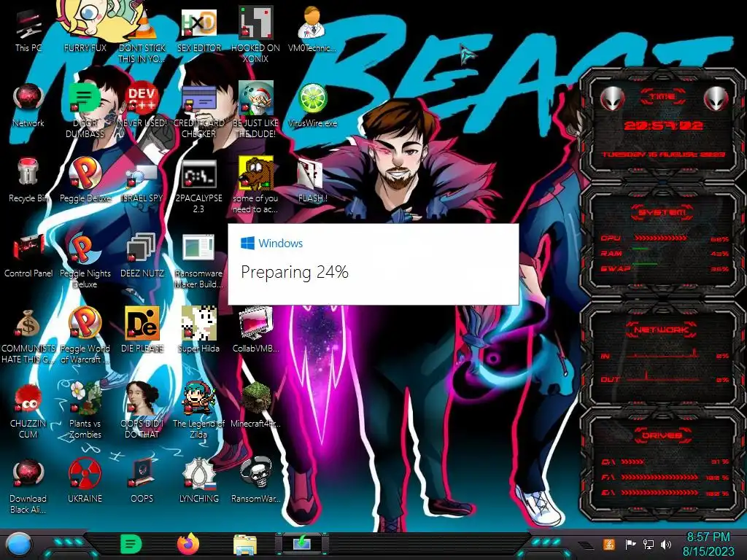Open the taskbar clock showing 8:57 PM
Viewport: 747px width, 560px height.
(x=708, y=544)
